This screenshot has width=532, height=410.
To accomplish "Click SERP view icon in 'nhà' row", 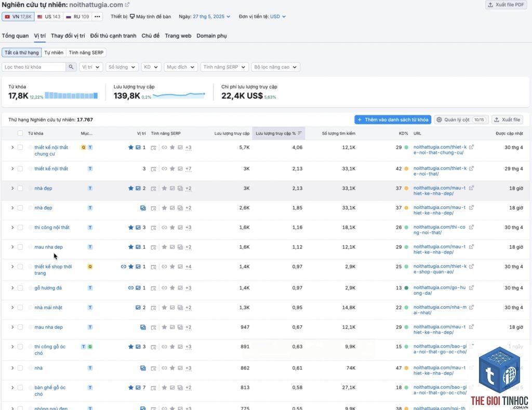I will 153,368.
